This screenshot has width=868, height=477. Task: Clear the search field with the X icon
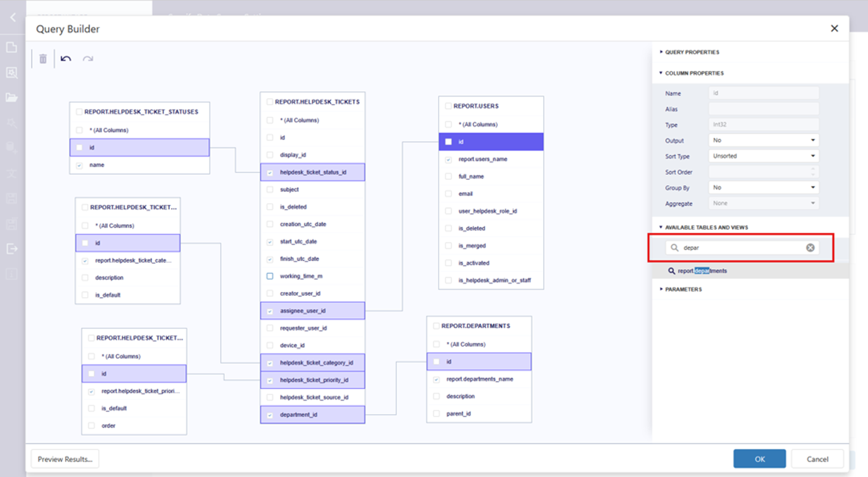(x=810, y=248)
